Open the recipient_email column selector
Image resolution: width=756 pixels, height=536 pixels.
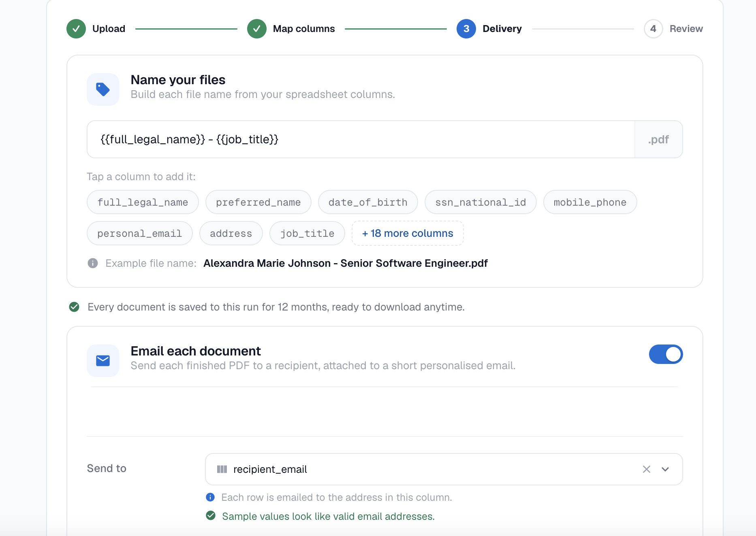click(x=444, y=469)
